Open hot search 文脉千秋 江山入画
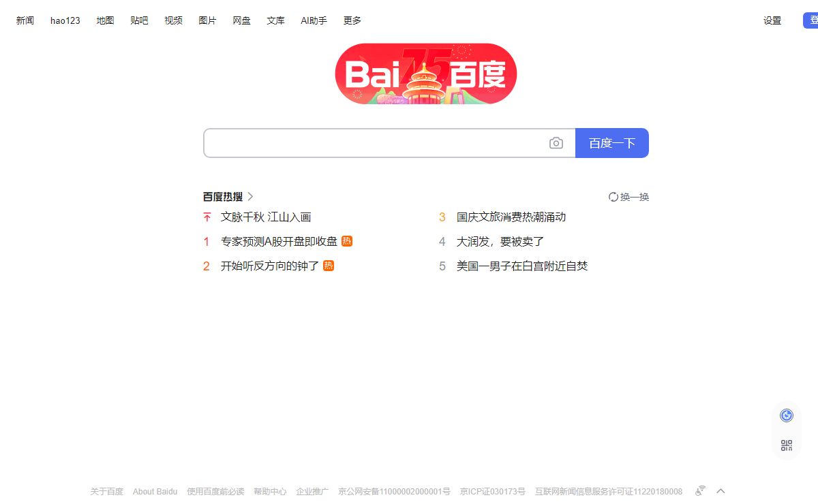 point(266,217)
